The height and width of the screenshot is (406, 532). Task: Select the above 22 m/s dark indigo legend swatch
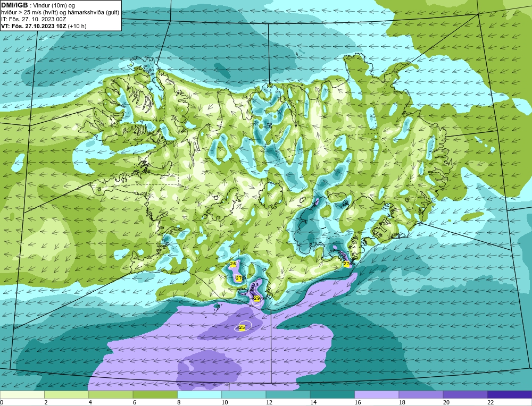pos(510,395)
